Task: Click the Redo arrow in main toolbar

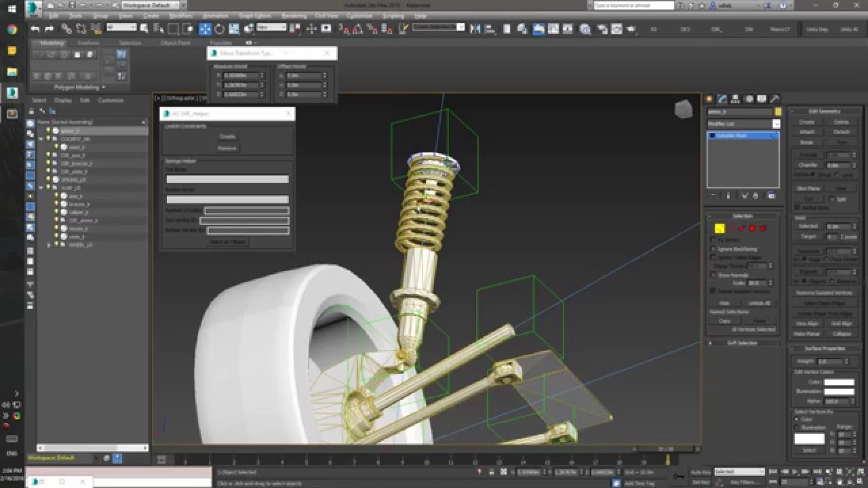Action: (49, 29)
